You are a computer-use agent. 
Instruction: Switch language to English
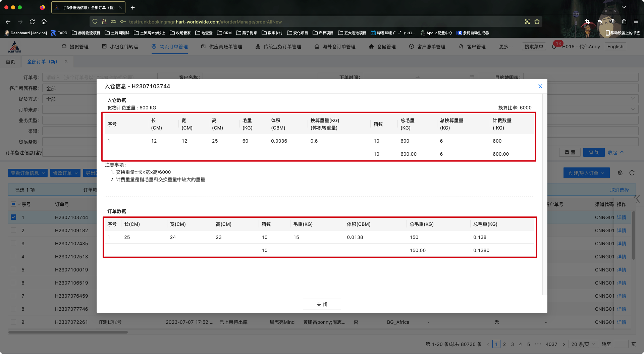615,47
